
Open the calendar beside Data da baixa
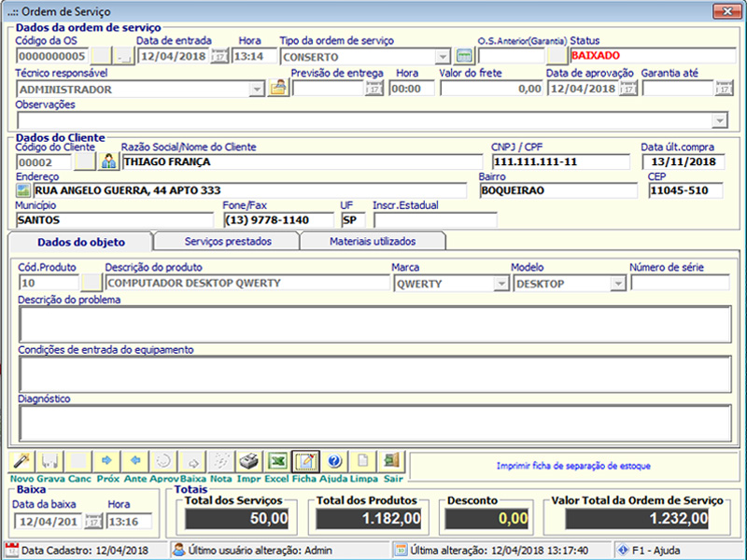93,522
